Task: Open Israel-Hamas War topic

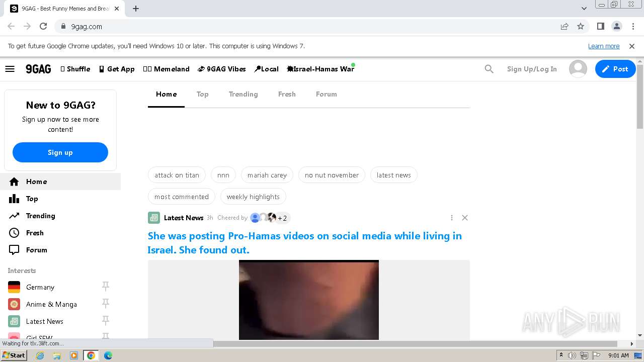Action: 320,69
